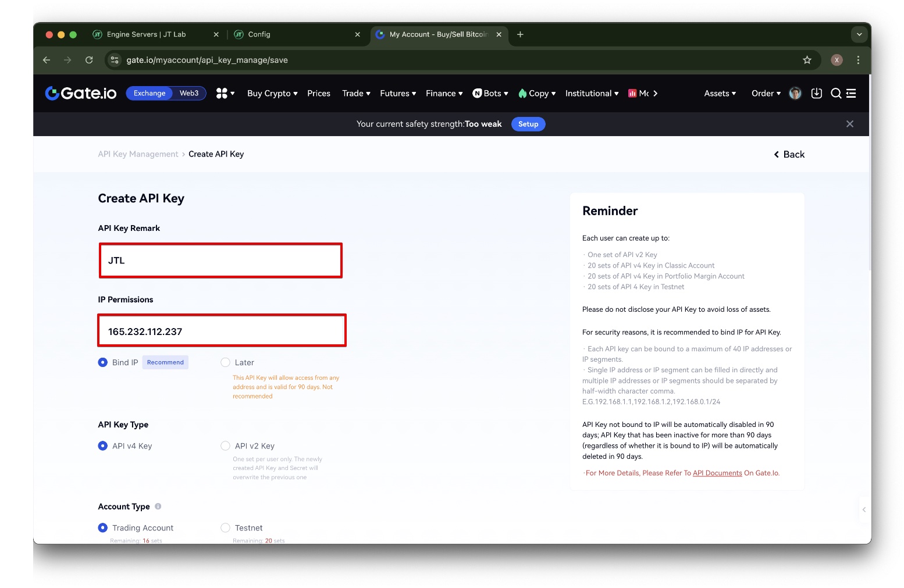Expand the Futures menu
The image size is (904, 588).
pos(398,93)
